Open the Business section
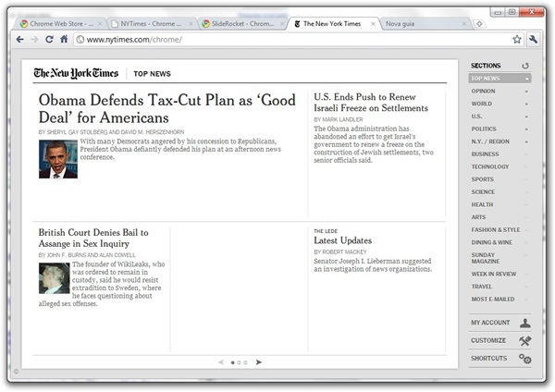 click(485, 154)
